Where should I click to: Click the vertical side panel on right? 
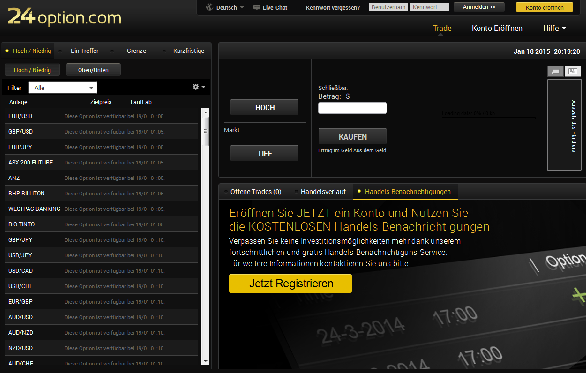(564, 125)
